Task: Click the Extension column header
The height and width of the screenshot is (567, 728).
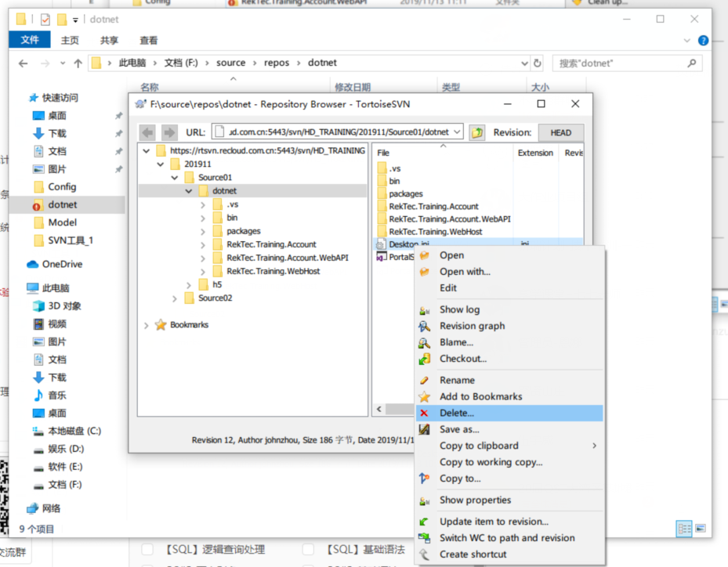Action: click(535, 153)
